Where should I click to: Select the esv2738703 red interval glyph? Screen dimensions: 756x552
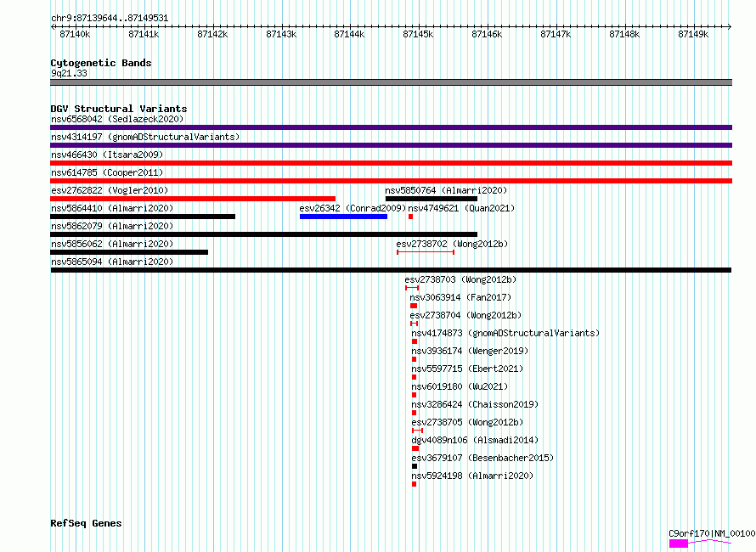(x=412, y=288)
